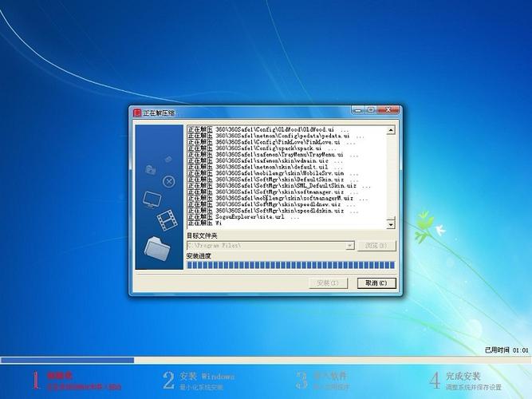Select log line netmon\skin\default.uil
Image resolution: width=532 pixels, height=399 pixels.
pos(266,167)
